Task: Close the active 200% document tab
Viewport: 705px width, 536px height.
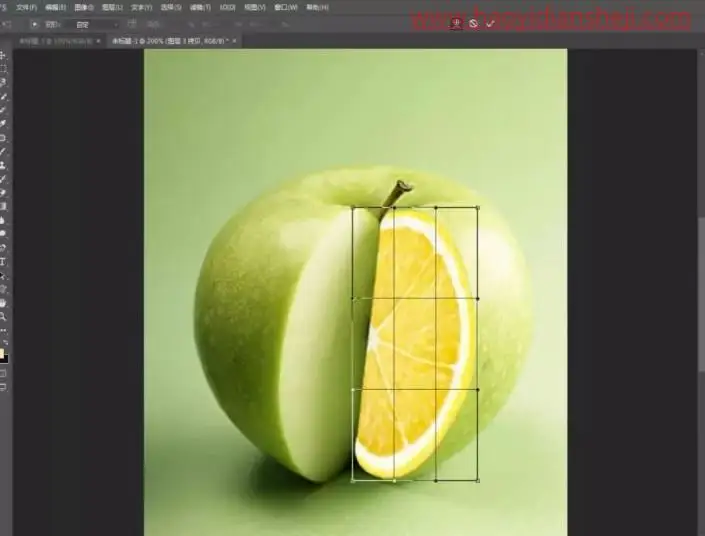Action: (x=234, y=41)
